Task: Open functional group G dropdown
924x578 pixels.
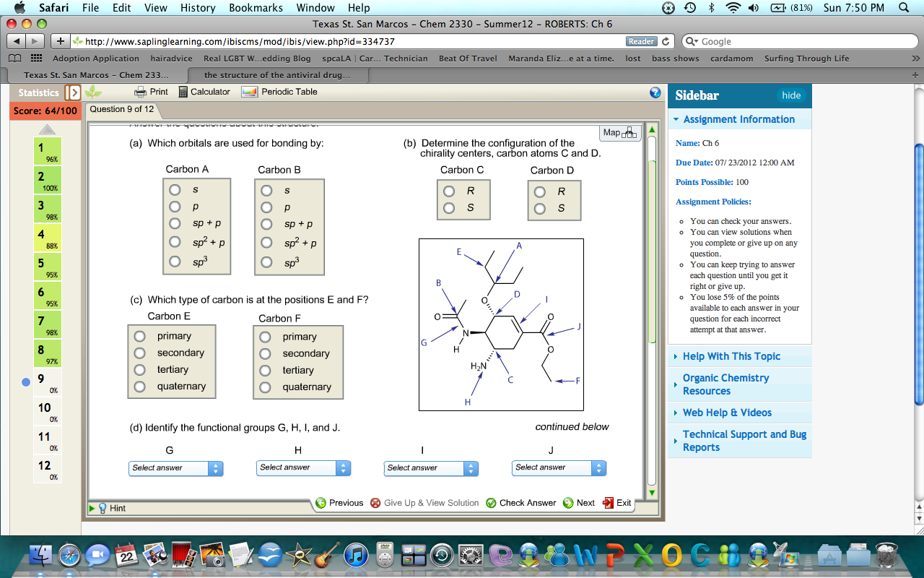Action: pyautogui.click(x=176, y=468)
